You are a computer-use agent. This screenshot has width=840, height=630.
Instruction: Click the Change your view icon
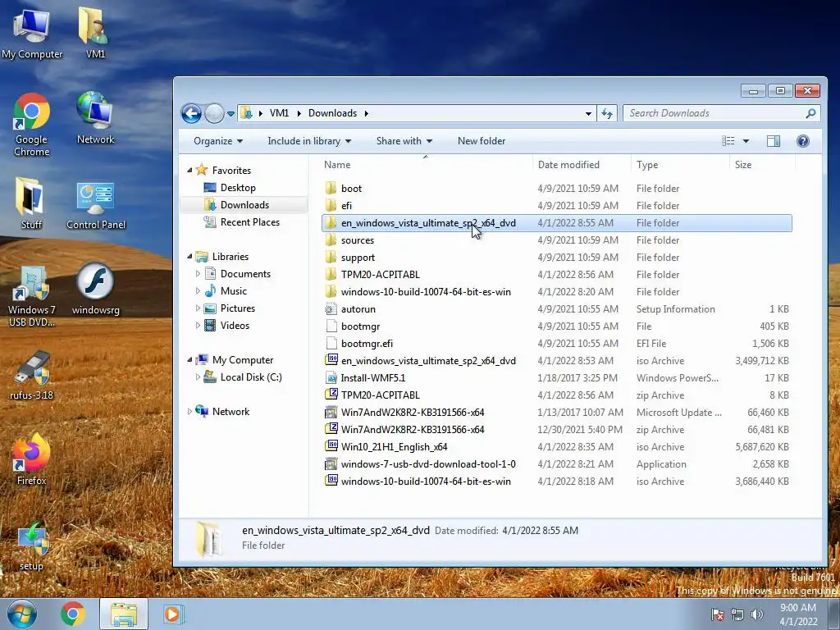point(728,141)
